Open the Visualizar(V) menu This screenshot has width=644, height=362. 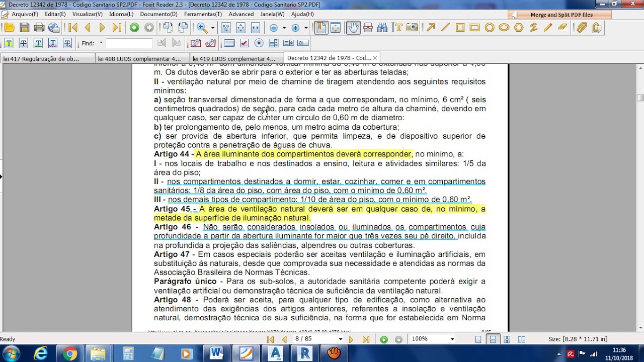pos(87,14)
